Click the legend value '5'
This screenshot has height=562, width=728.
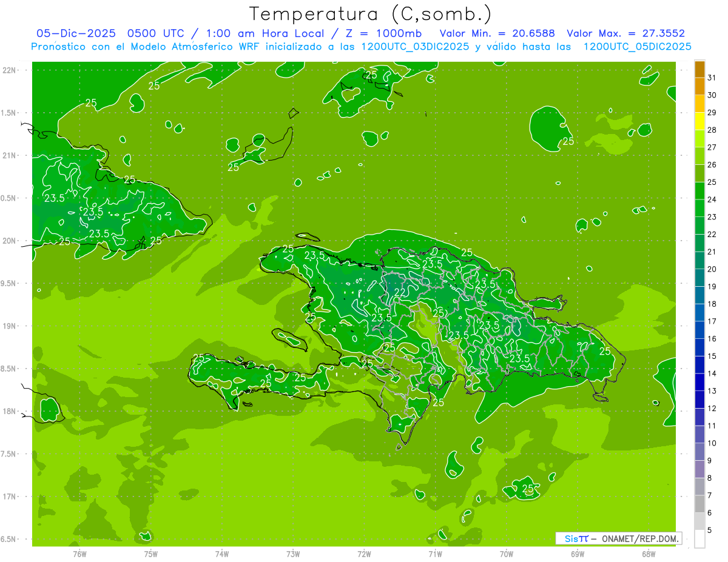[710, 530]
